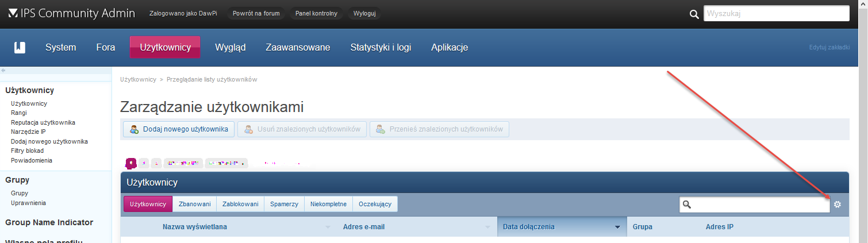Viewport: 868px width, 243px height.
Task: Switch to the Zbanowani tab
Action: click(x=194, y=204)
